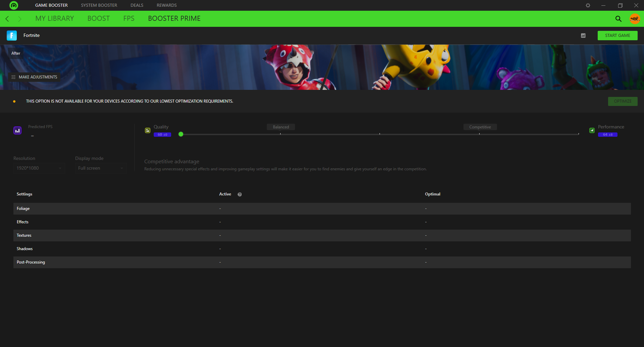
Task: Click the Competitive advantage heading
Action: [x=172, y=162]
